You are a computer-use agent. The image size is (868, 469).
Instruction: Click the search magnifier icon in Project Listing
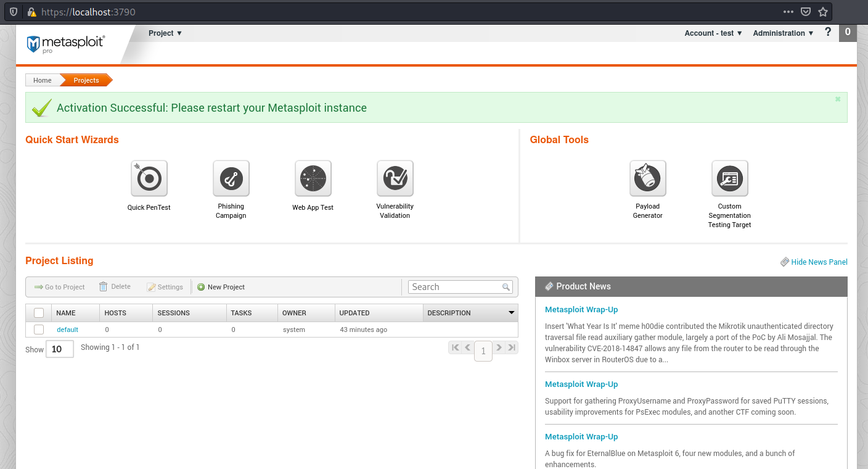pyautogui.click(x=506, y=287)
